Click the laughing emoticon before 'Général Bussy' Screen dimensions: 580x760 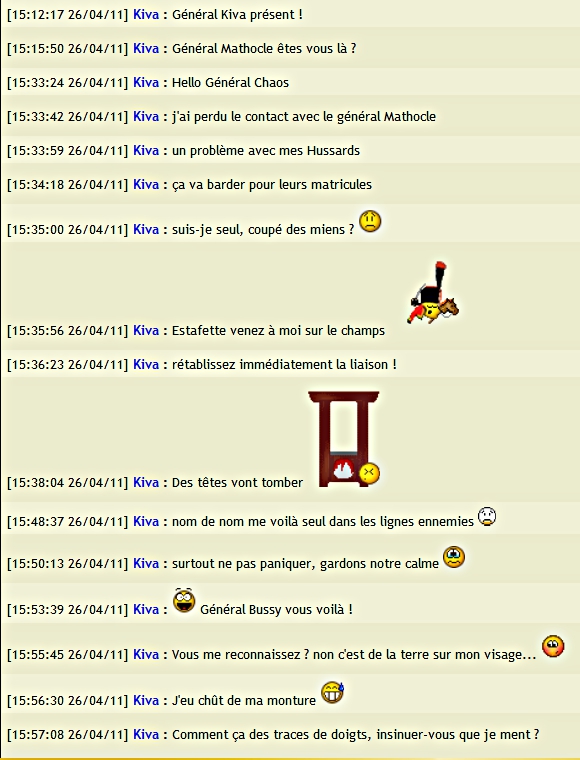coord(184,600)
